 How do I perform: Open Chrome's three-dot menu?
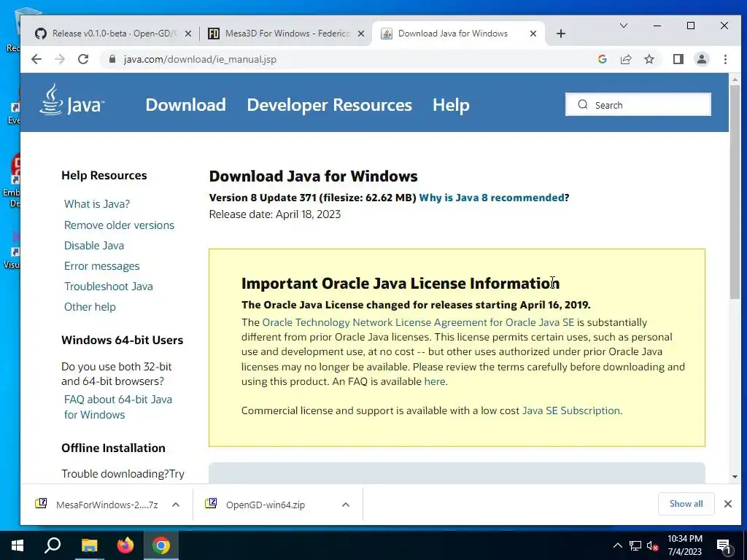click(x=725, y=59)
